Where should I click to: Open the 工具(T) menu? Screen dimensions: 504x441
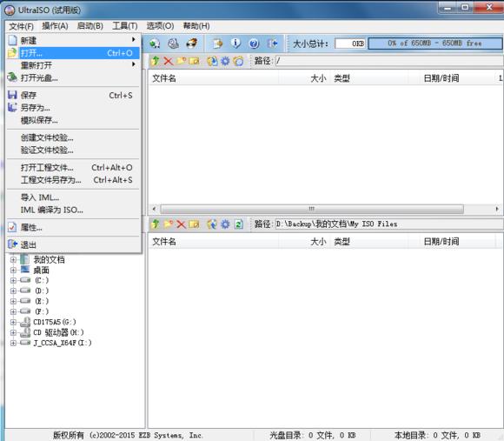[125, 26]
